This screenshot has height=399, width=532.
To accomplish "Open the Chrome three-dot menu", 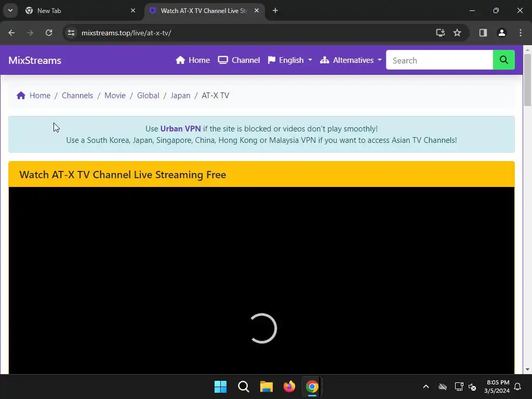I will coord(521,33).
